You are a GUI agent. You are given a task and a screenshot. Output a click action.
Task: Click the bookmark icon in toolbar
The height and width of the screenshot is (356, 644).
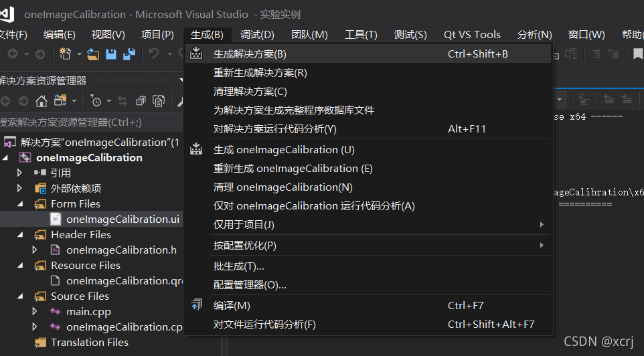(638, 54)
